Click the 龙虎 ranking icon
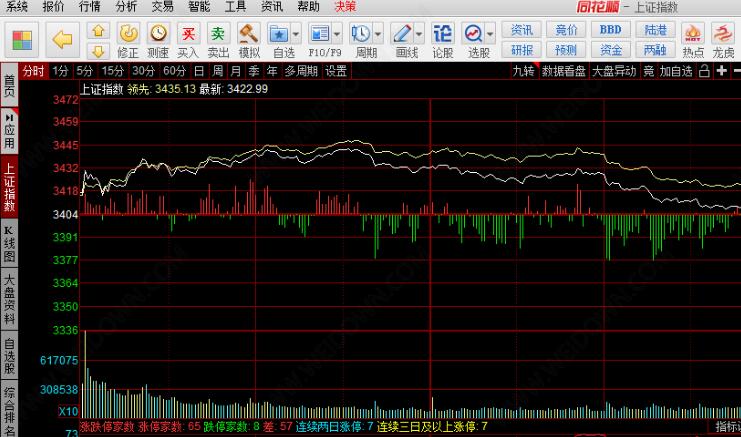Viewport: 741px width, 437px height. 723,39
